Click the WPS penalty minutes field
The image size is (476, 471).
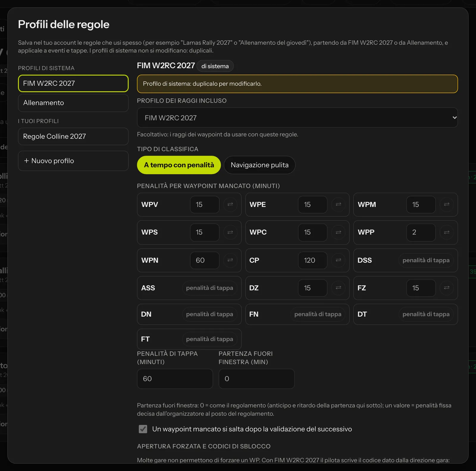tap(205, 232)
